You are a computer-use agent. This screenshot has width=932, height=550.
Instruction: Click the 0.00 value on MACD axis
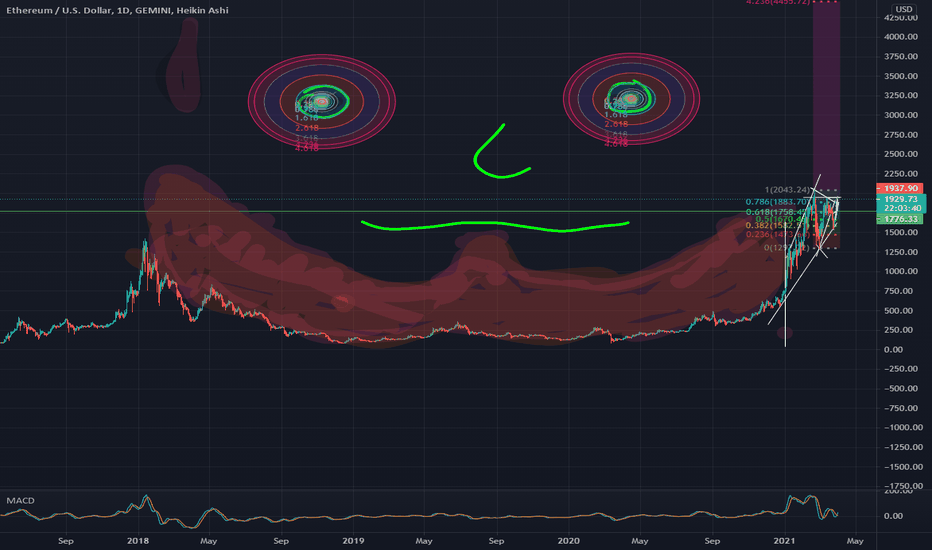[893, 516]
